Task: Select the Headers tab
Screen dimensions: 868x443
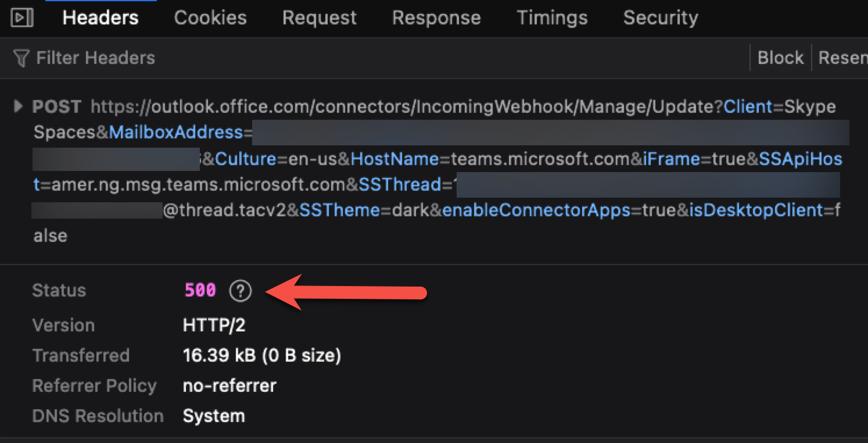Action: tap(101, 17)
